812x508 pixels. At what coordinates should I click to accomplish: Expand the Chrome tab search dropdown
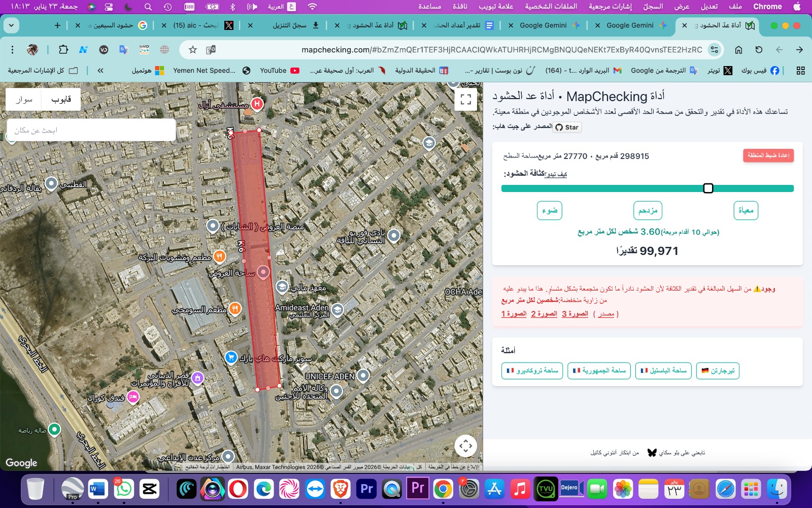click(11, 25)
